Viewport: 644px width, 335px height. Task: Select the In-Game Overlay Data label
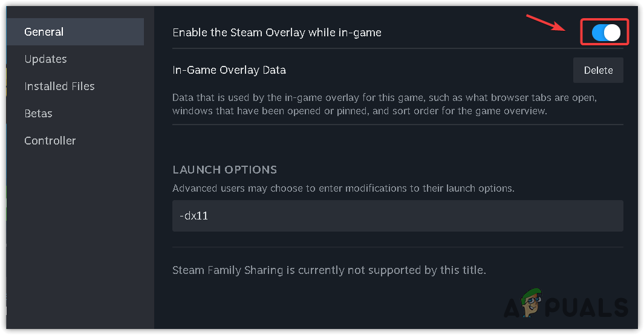pos(229,70)
